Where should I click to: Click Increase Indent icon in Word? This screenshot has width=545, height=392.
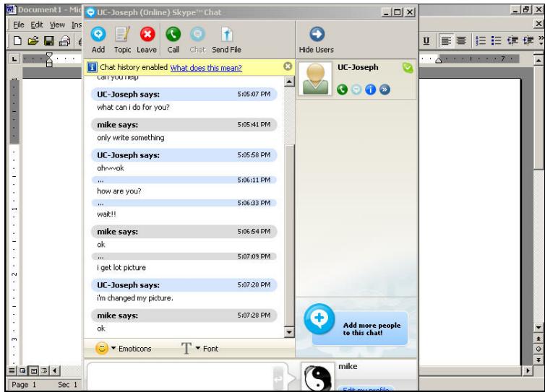tap(528, 41)
